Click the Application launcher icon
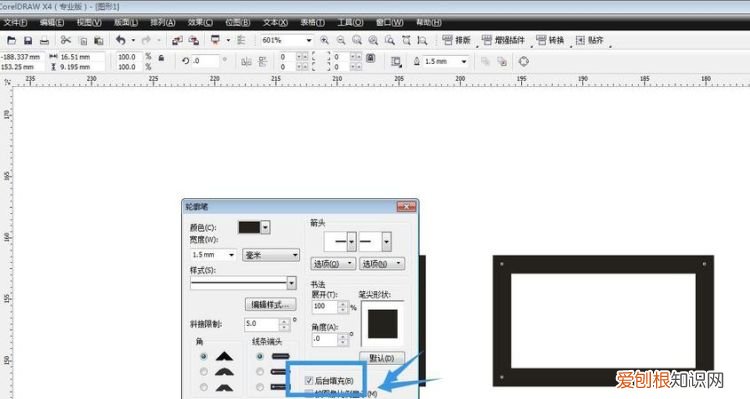 click(x=215, y=41)
